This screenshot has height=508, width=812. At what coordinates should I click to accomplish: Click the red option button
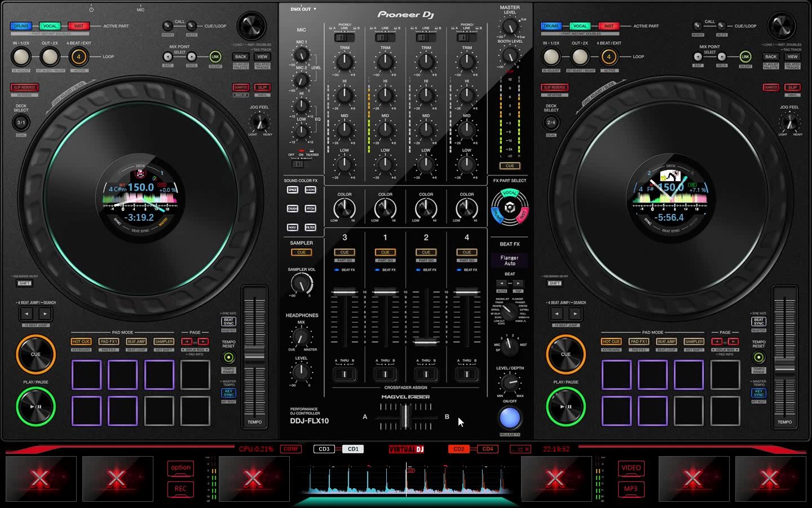[180, 467]
